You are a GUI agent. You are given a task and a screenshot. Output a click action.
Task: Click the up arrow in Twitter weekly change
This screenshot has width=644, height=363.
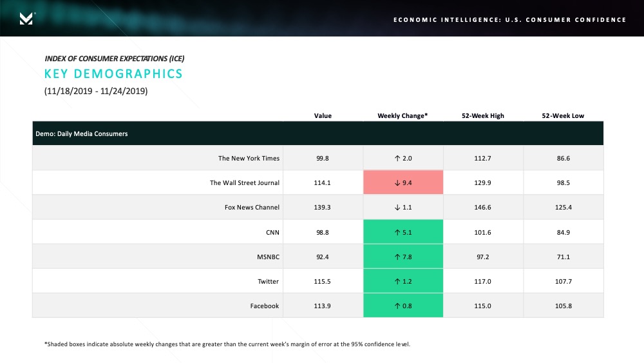point(397,282)
